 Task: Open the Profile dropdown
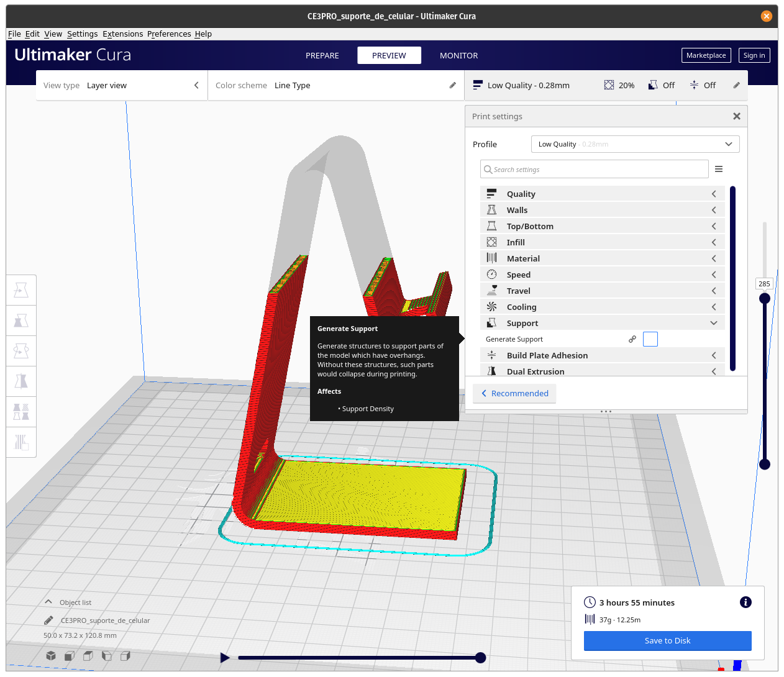point(635,144)
